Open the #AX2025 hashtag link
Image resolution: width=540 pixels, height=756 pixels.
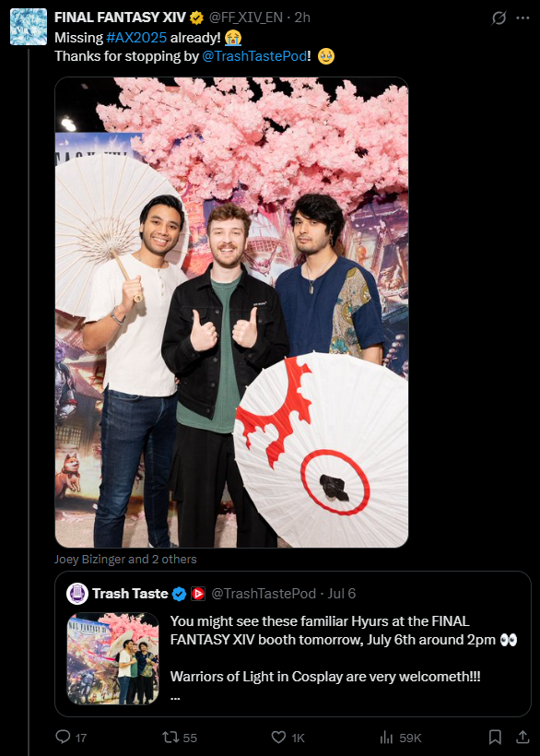(136, 38)
